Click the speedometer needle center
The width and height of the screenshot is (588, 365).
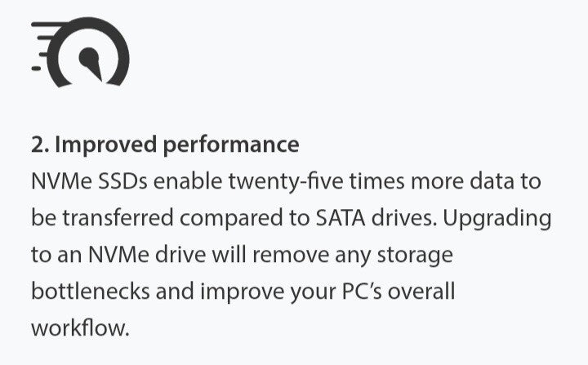89,57
